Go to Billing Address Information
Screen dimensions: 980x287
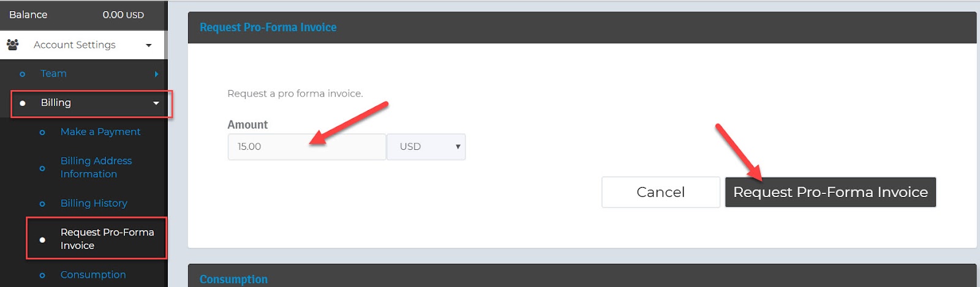pos(96,167)
